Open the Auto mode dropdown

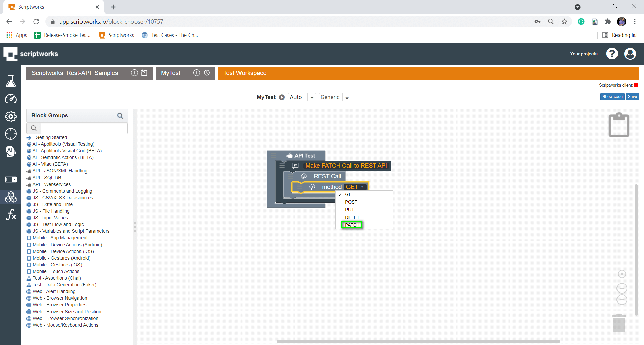click(x=312, y=97)
